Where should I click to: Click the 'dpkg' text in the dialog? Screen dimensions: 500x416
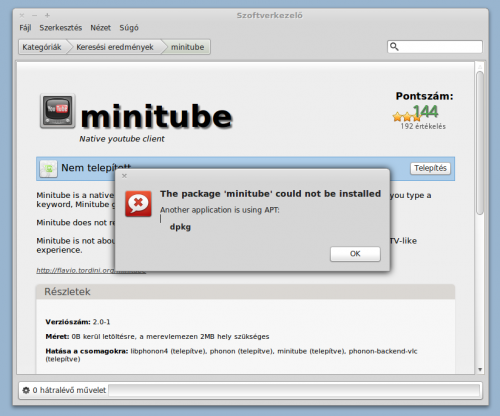180,227
